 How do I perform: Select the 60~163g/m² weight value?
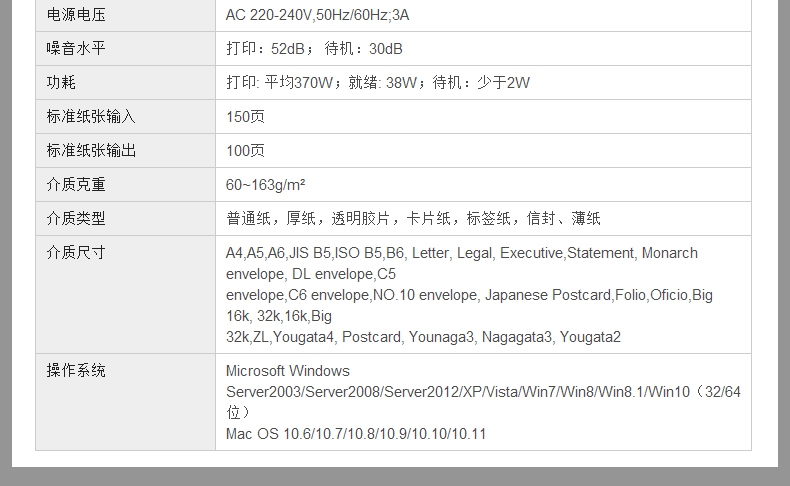pos(265,184)
